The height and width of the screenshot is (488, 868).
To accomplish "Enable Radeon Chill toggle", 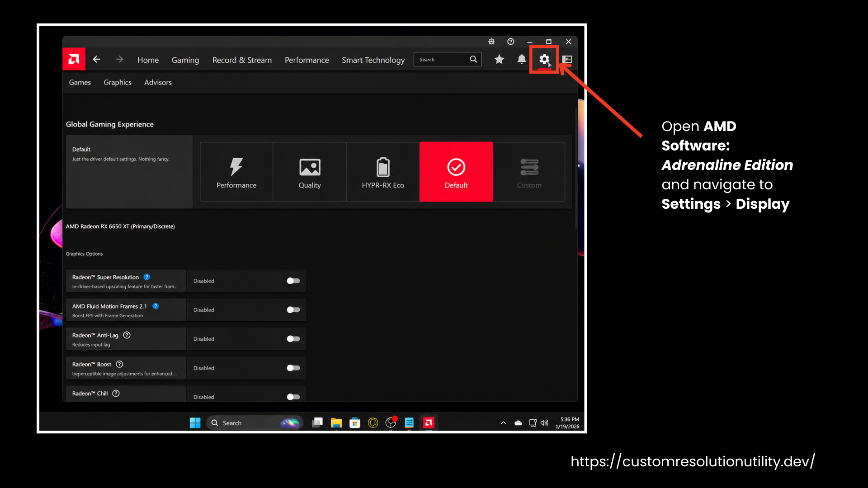I will pyautogui.click(x=293, y=397).
